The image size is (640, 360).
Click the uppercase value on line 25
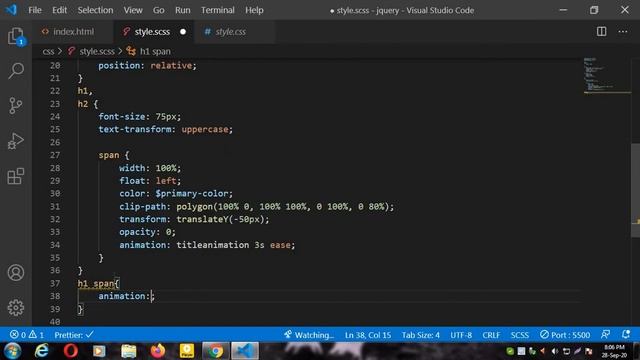(204, 129)
